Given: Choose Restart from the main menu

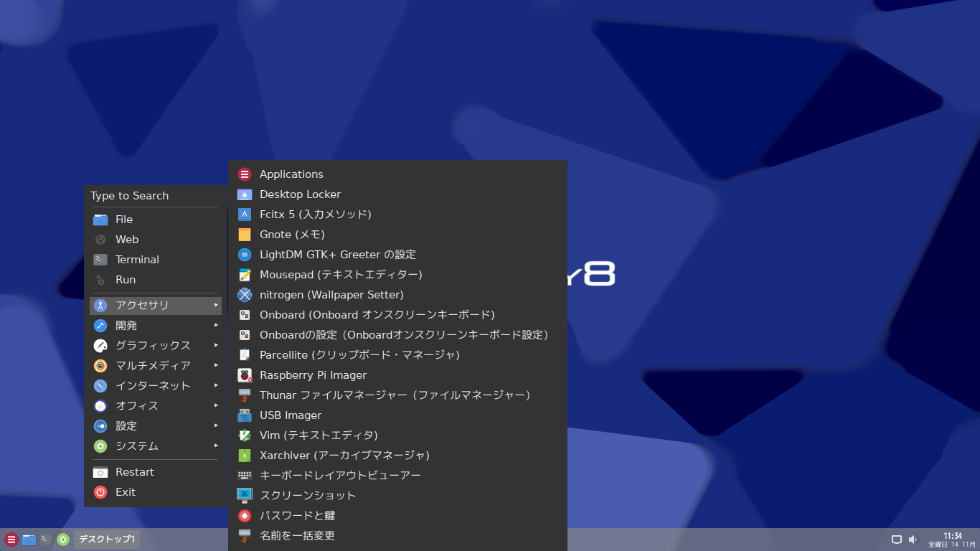Looking at the screenshot, I should pos(156,472).
